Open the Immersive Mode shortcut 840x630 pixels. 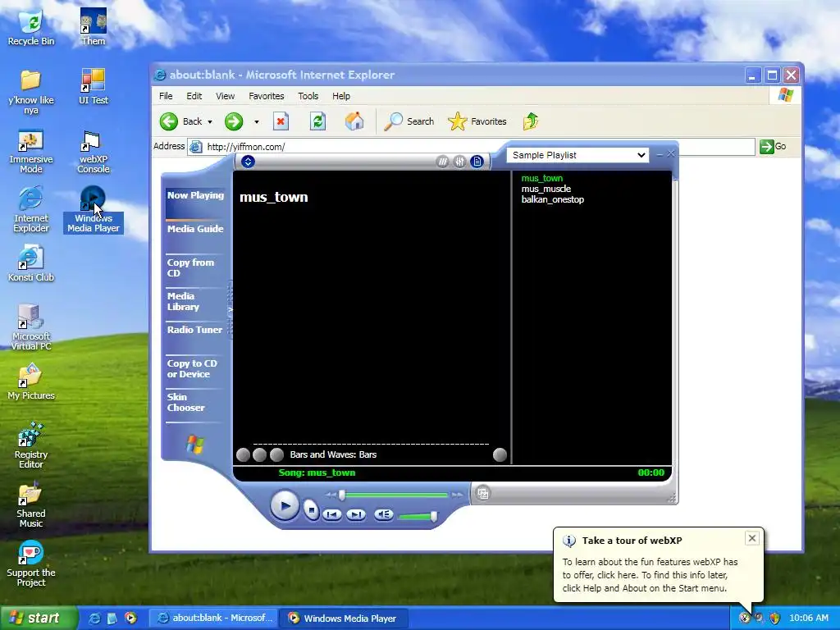[30, 152]
